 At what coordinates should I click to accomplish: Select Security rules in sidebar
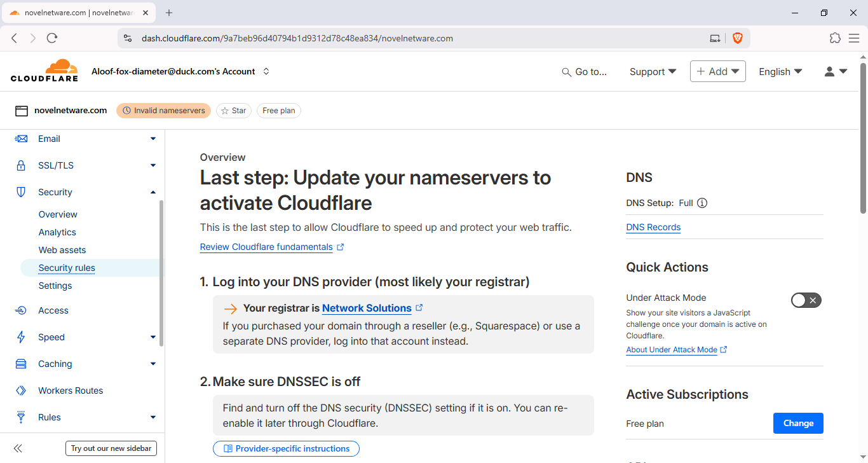[x=67, y=268]
